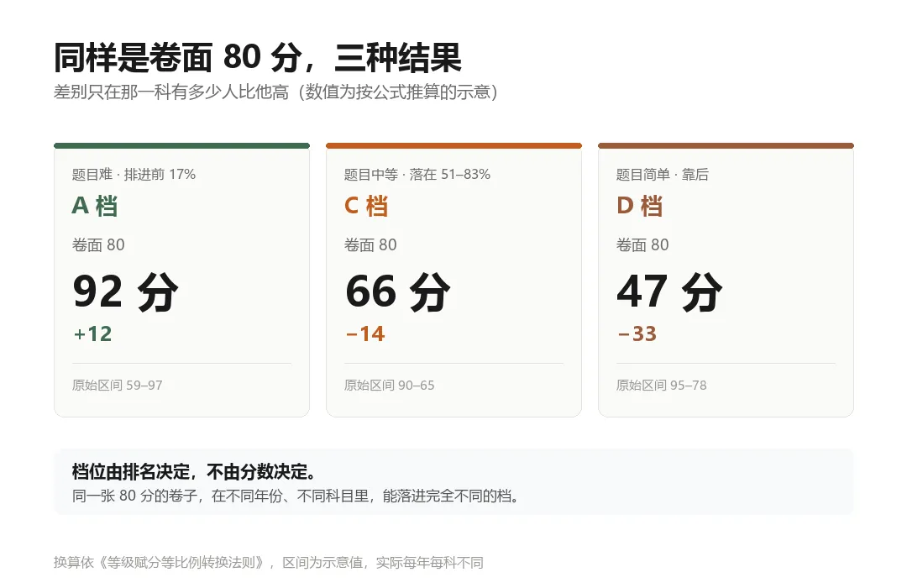This screenshot has width=907, height=588.
Task: Click the text 原始区间 59–97
Action: point(118,385)
